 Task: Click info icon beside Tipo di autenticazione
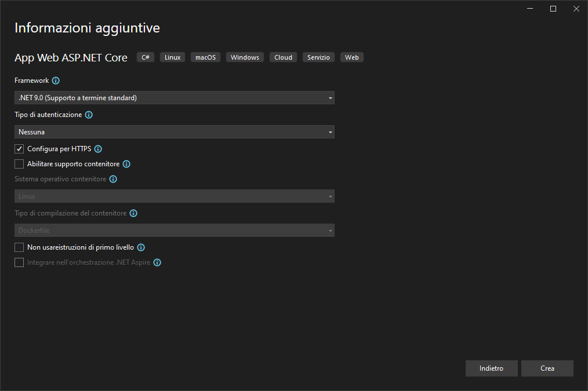tap(89, 115)
